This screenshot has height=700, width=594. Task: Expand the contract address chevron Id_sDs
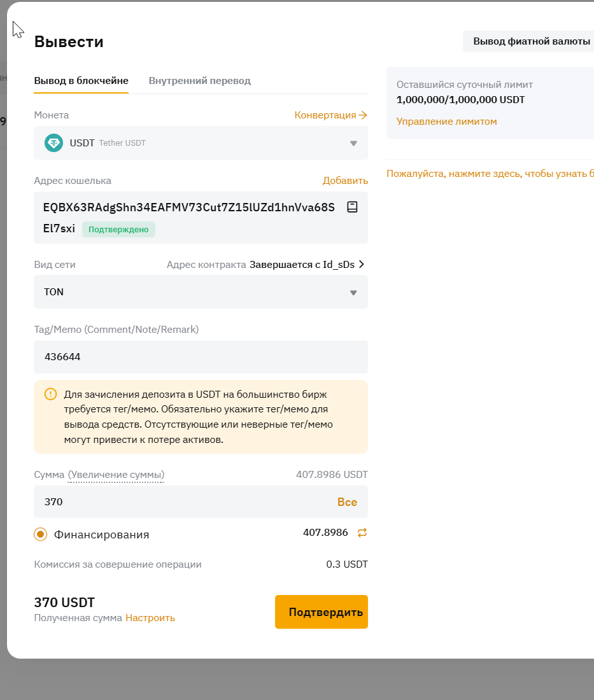pyautogui.click(x=362, y=264)
